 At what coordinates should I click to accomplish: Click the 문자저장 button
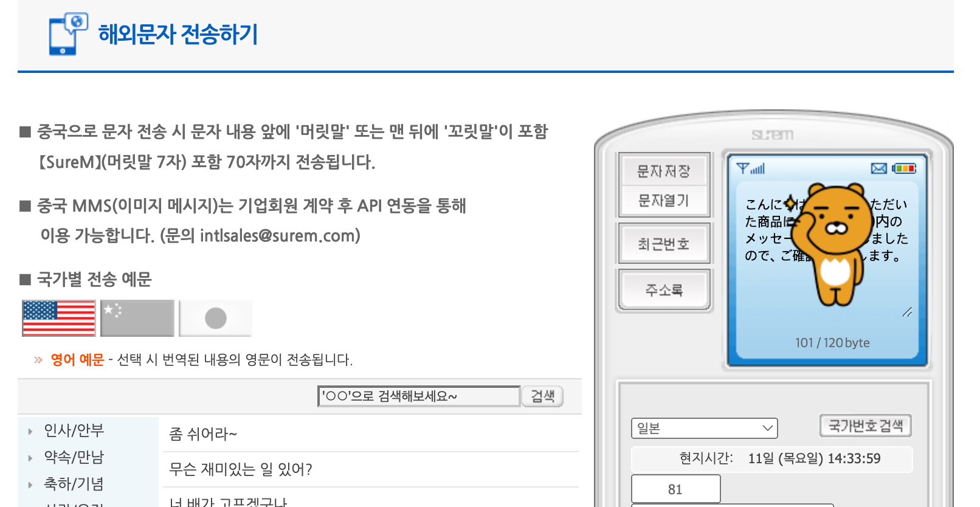click(x=663, y=171)
